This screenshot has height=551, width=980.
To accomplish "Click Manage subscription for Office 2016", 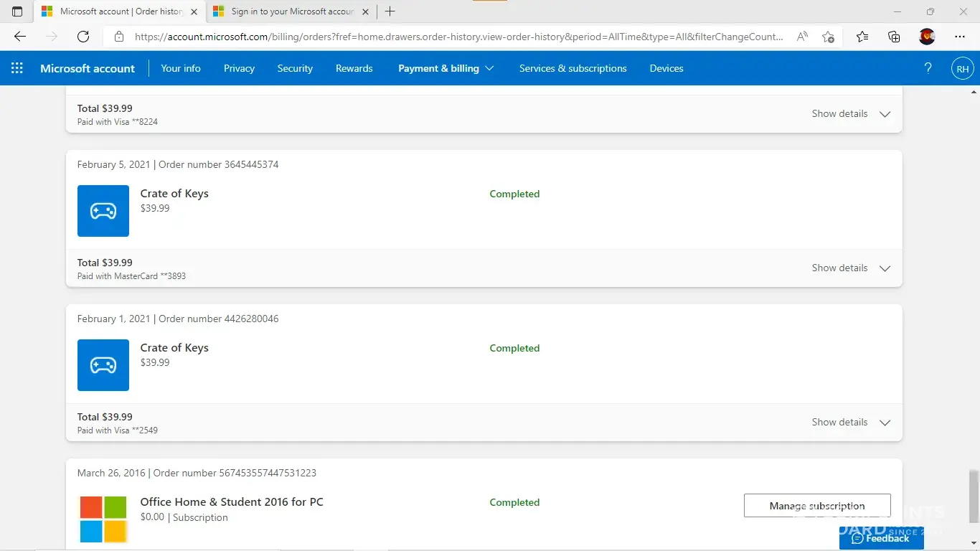I will point(816,505).
